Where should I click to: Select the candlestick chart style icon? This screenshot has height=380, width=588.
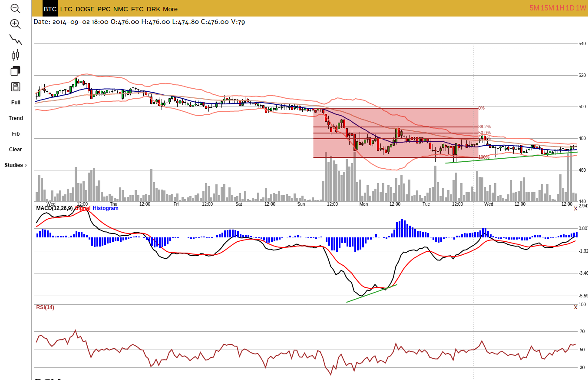pyautogui.click(x=16, y=55)
